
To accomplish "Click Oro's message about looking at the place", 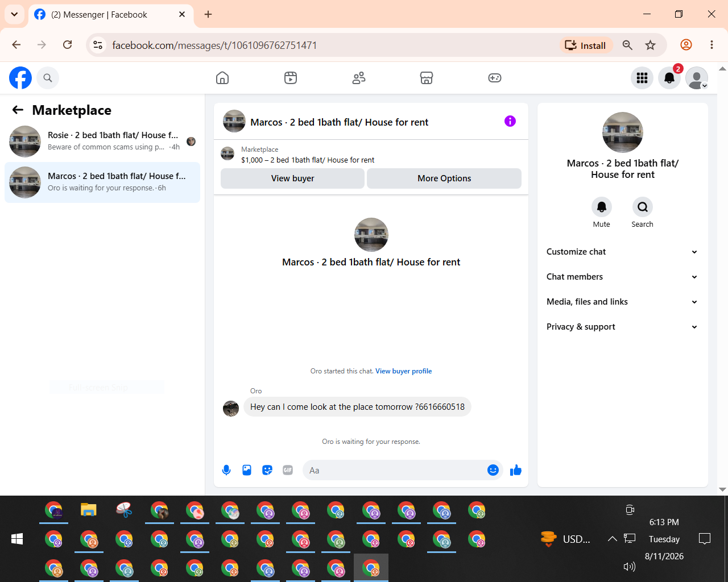I will [x=357, y=407].
